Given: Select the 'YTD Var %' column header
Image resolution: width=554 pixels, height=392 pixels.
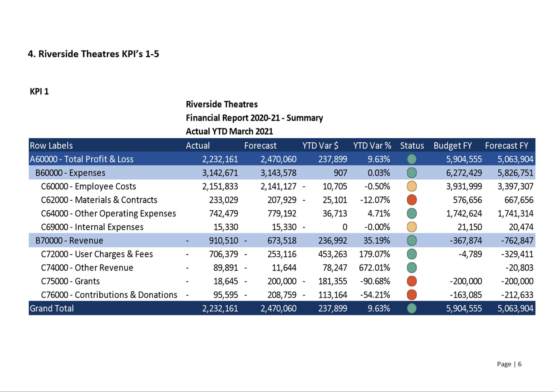Looking at the screenshot, I should 372,146.
